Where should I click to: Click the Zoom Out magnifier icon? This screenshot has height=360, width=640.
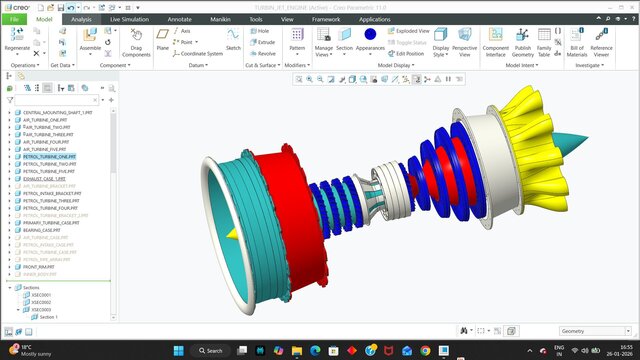(320, 79)
